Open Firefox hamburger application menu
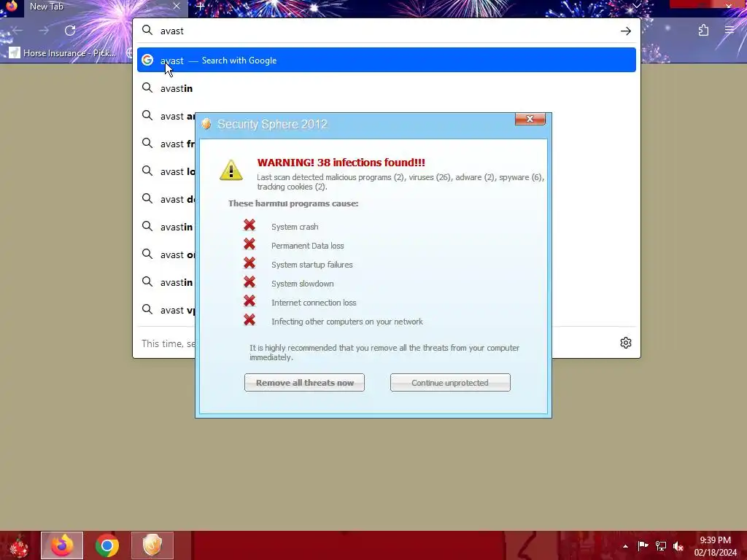747x560 pixels. coord(729,31)
